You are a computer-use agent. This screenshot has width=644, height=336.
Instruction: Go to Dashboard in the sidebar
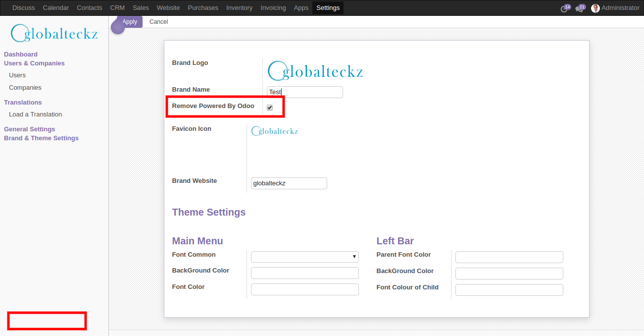(21, 55)
